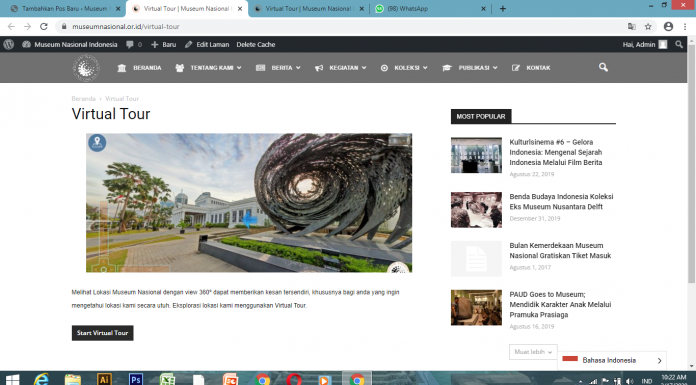
Task: Click the Museum Nasional logo in header
Action: coord(86,68)
